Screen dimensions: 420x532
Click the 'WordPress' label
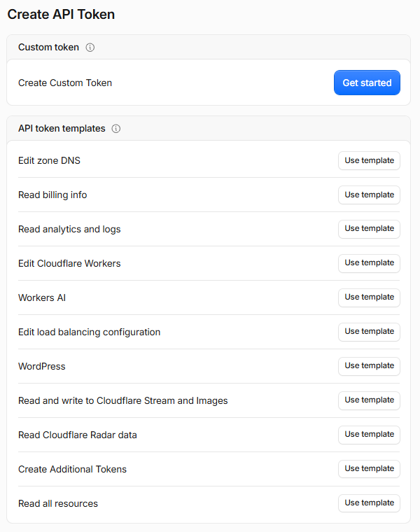(x=42, y=366)
